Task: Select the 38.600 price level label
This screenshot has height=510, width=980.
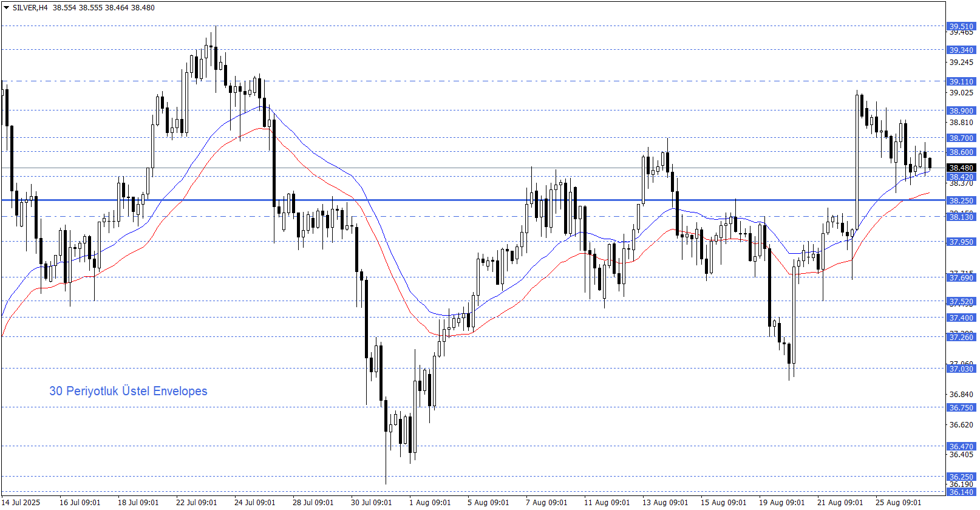Action: click(x=961, y=152)
